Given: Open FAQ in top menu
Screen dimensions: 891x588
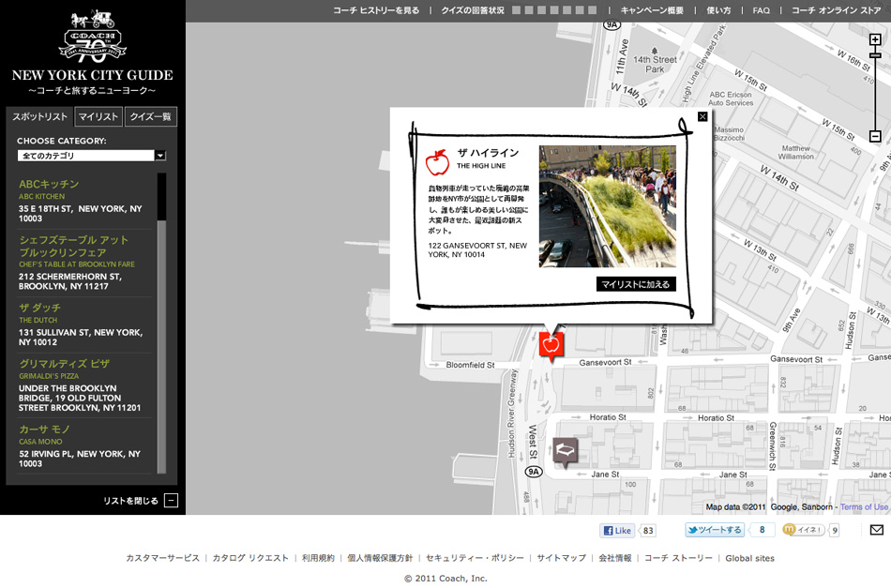Looking at the screenshot, I should [x=762, y=10].
